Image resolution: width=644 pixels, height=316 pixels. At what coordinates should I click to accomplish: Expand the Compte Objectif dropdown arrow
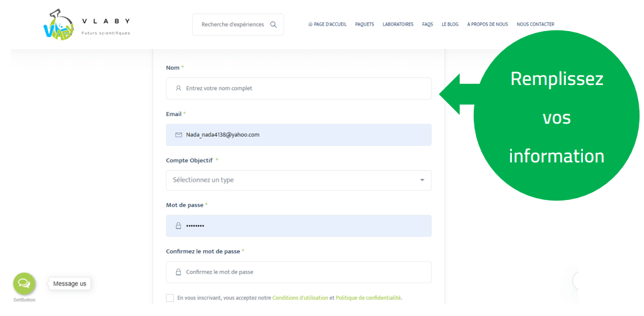pyautogui.click(x=422, y=180)
